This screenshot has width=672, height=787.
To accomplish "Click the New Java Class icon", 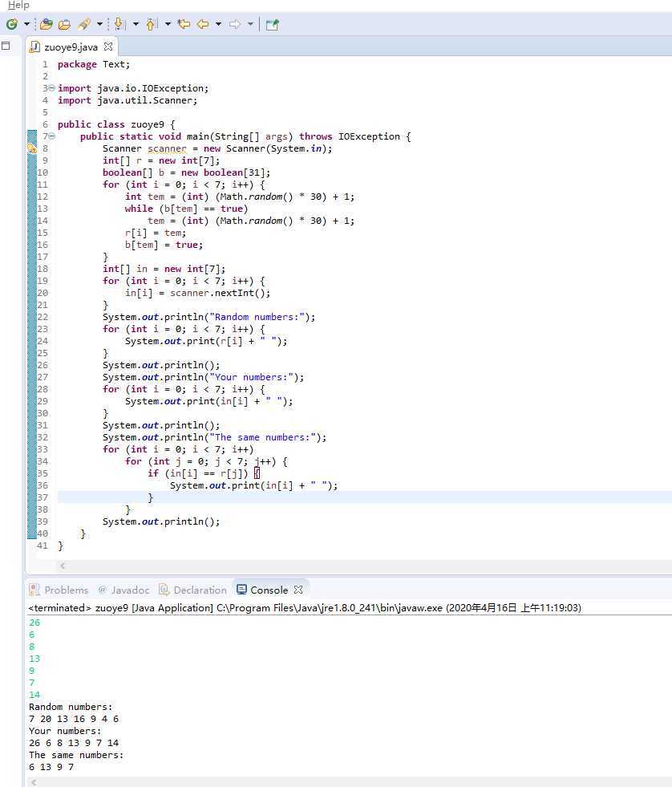I will 11,23.
